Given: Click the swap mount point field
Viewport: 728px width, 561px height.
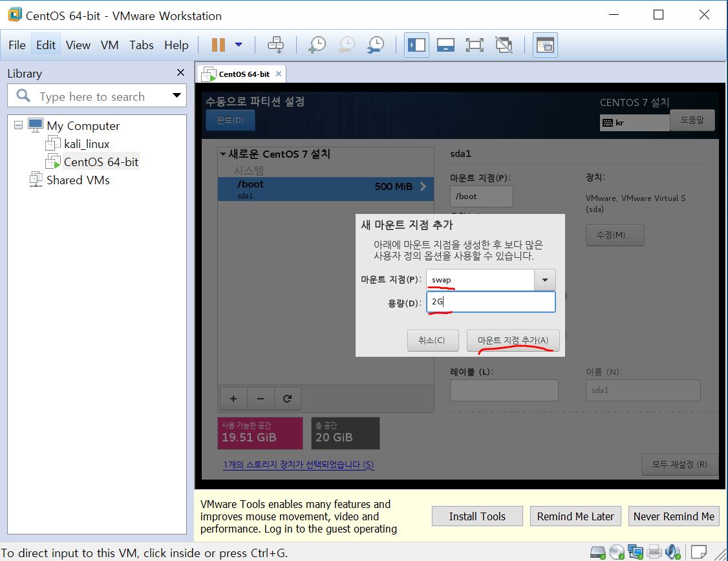Looking at the screenshot, I should (x=480, y=280).
